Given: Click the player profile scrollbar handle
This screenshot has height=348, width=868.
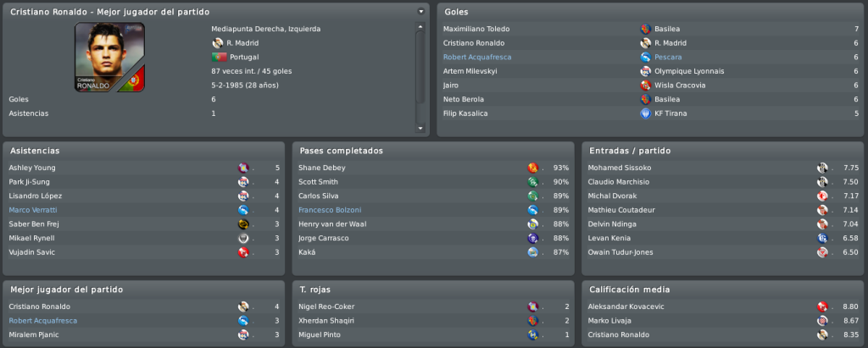Looking at the screenshot, I should click(x=420, y=67).
